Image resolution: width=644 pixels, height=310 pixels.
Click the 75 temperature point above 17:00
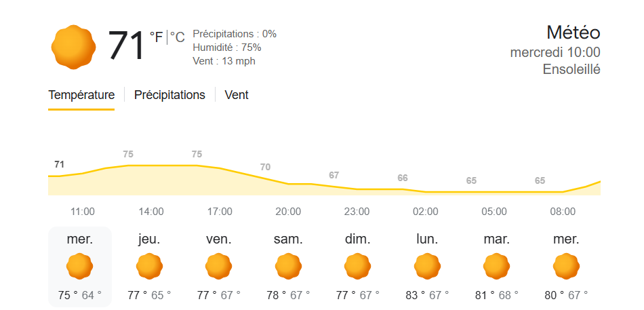pos(197,155)
